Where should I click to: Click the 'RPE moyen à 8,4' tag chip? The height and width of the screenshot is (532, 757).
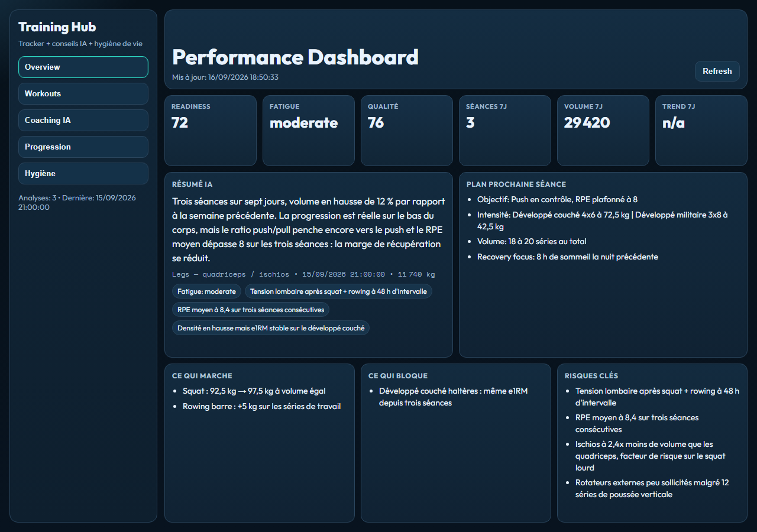[251, 310]
